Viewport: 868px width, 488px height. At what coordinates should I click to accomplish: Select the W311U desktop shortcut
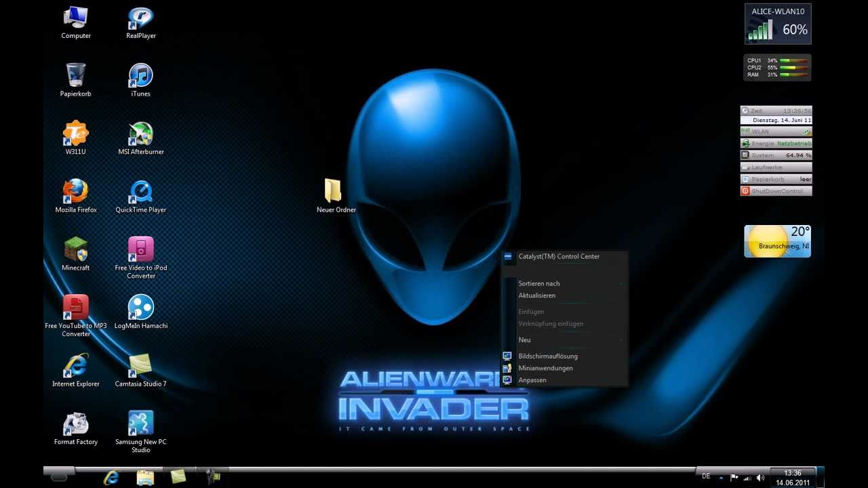pos(76,138)
